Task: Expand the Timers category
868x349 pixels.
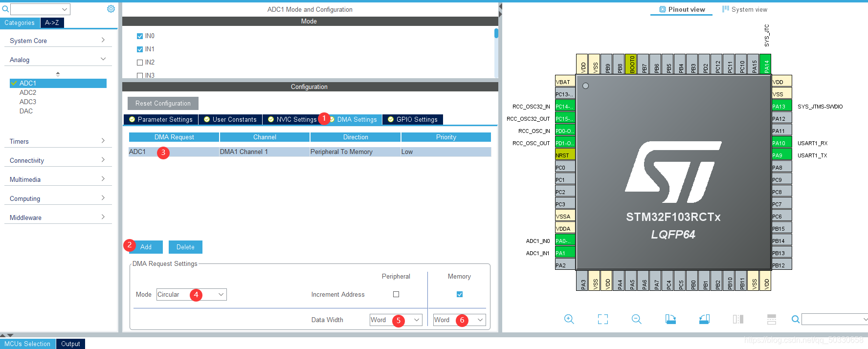Action: [x=58, y=141]
